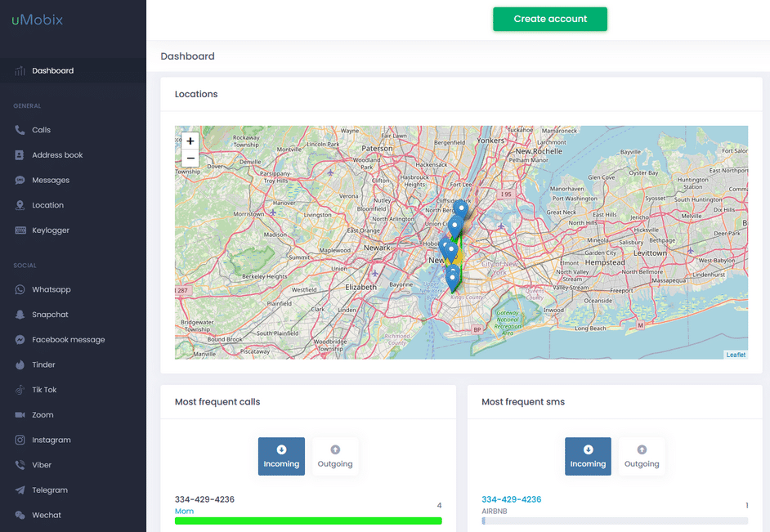The width and height of the screenshot is (770, 532).
Task: Click the bottommost blue map marker
Action: click(x=452, y=282)
